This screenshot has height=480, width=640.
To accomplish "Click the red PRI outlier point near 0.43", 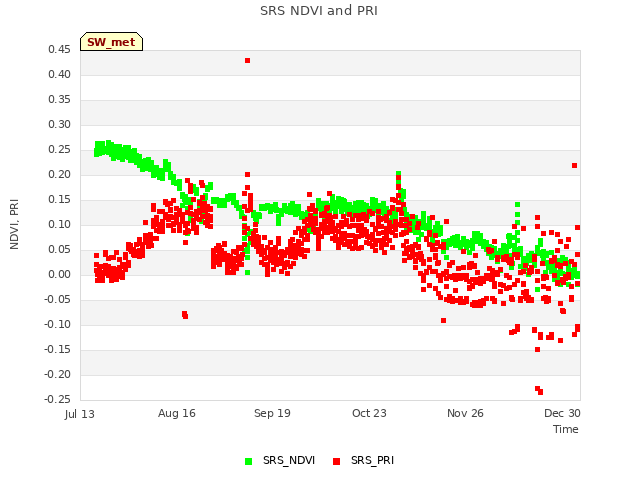I will coord(247,60).
